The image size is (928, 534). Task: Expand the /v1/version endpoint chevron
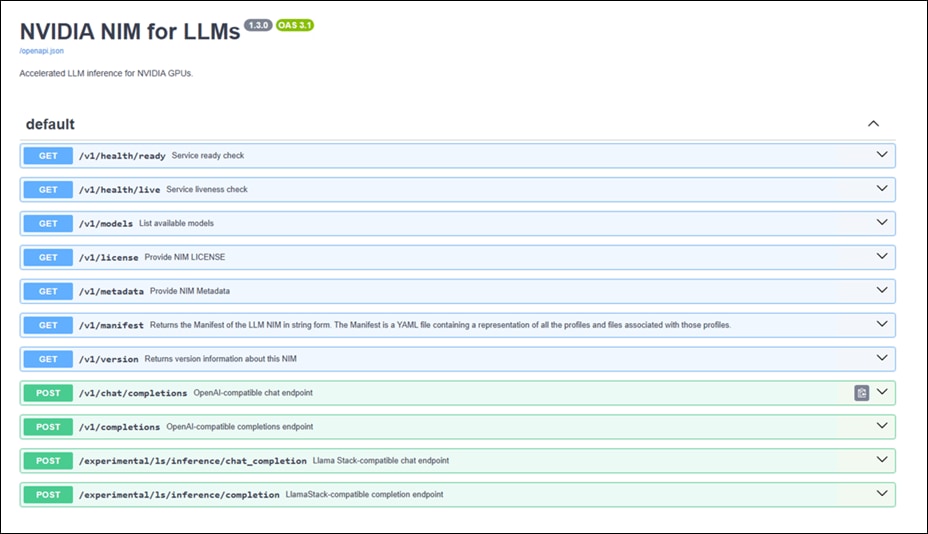(x=882, y=358)
